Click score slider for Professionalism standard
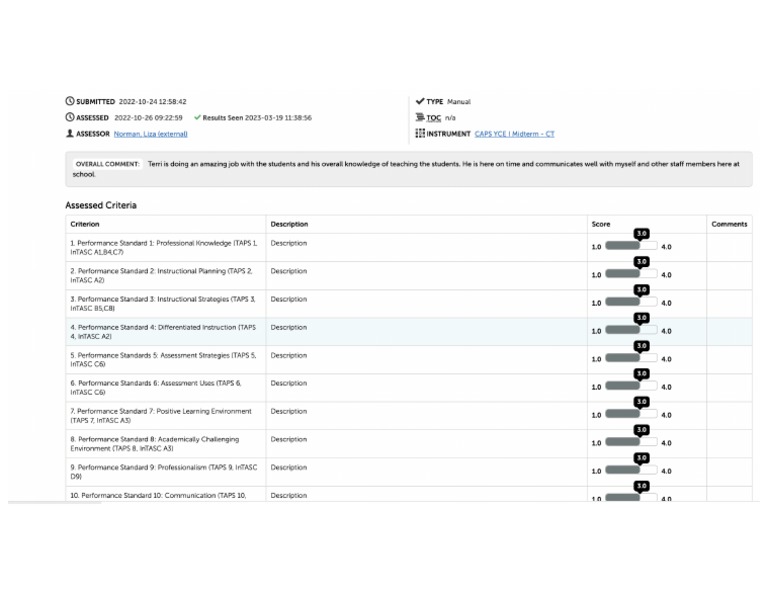 coord(623,471)
